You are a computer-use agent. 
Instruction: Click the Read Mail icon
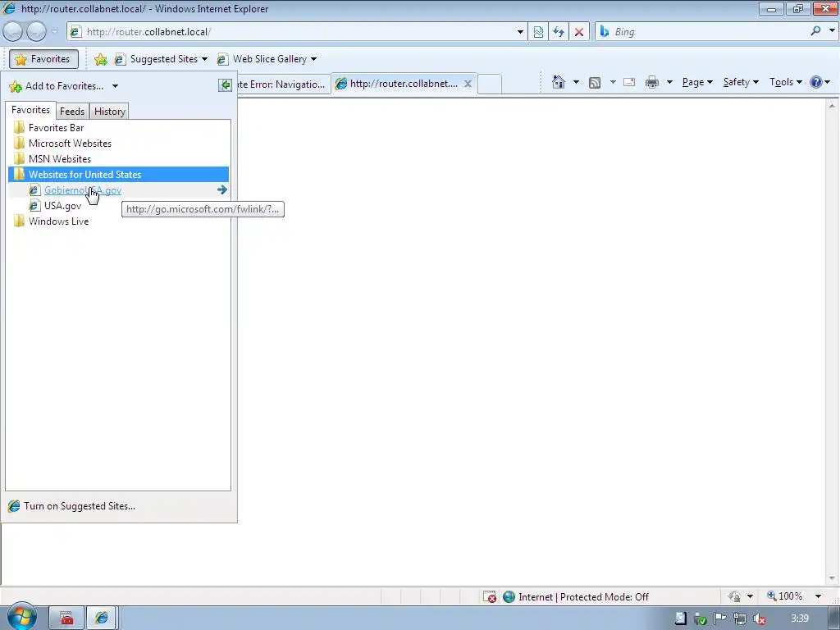tap(629, 82)
